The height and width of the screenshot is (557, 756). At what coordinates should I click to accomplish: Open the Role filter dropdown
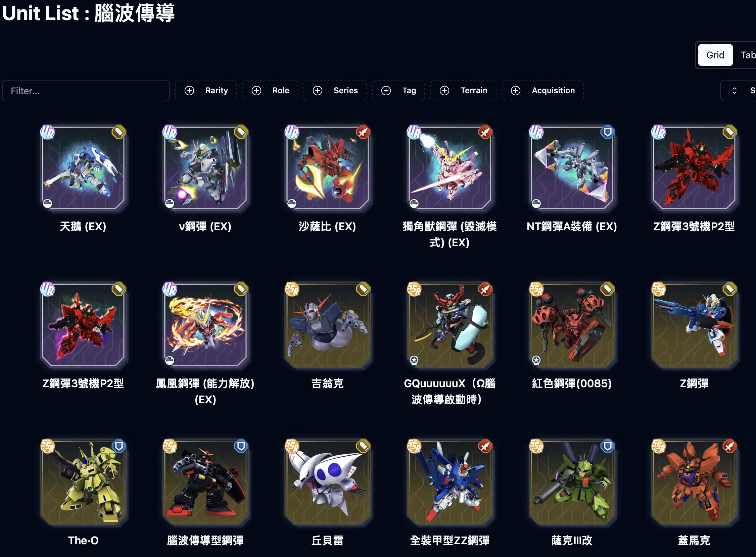click(x=270, y=90)
